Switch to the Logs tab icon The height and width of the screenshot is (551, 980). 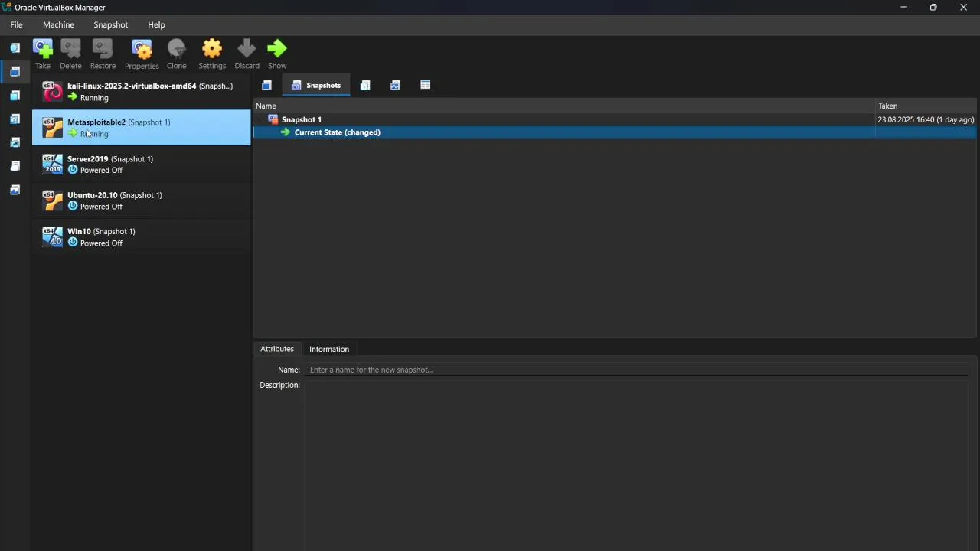(365, 85)
